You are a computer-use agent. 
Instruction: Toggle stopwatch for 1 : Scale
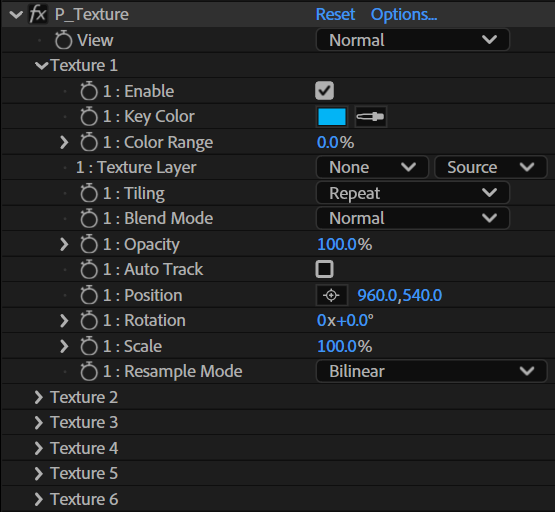tap(88, 346)
